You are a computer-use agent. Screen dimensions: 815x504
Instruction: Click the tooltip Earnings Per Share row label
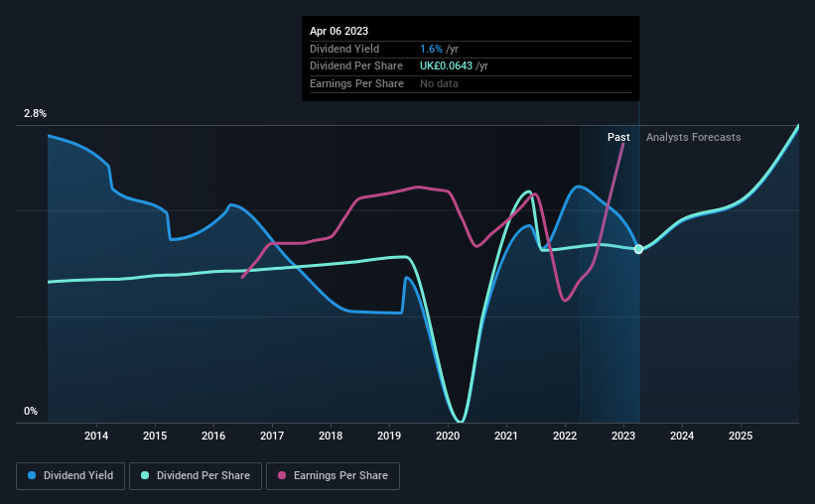356,83
